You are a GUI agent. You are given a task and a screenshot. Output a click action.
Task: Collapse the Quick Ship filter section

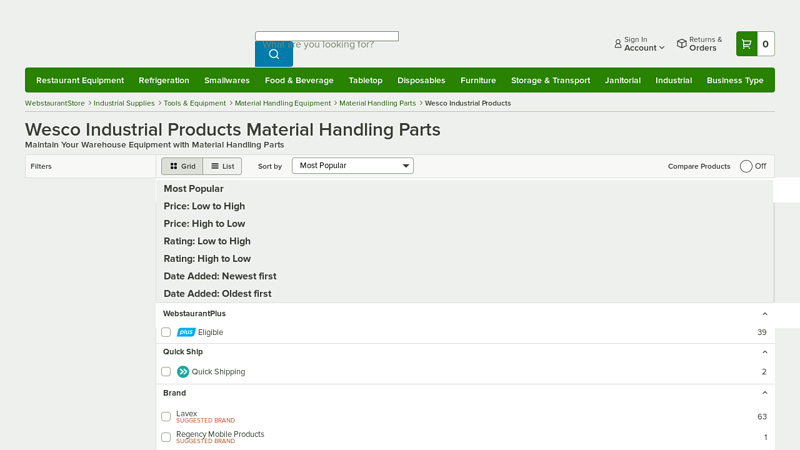coord(764,352)
